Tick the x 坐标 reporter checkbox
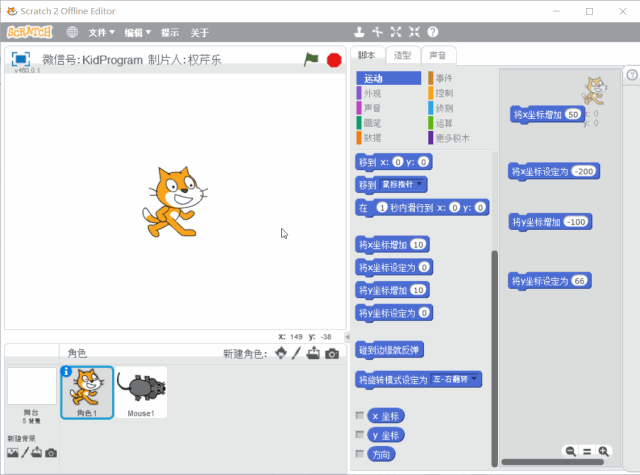The height and width of the screenshot is (475, 640). coord(360,415)
